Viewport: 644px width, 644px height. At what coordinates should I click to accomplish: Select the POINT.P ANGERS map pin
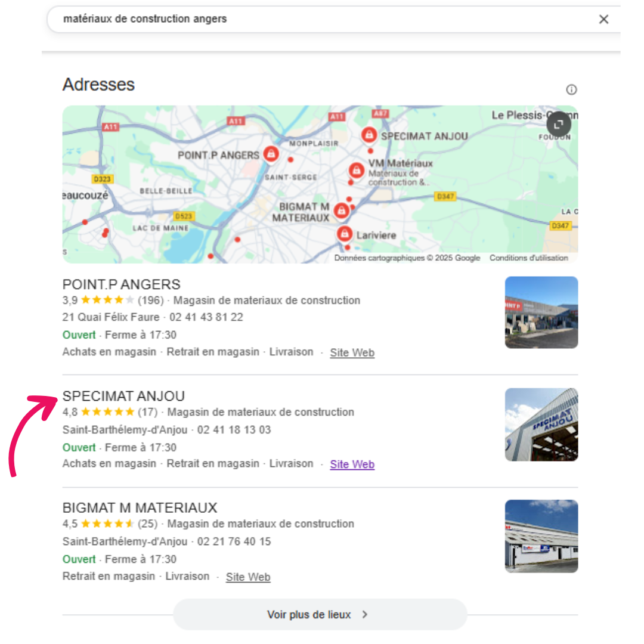[271, 154]
